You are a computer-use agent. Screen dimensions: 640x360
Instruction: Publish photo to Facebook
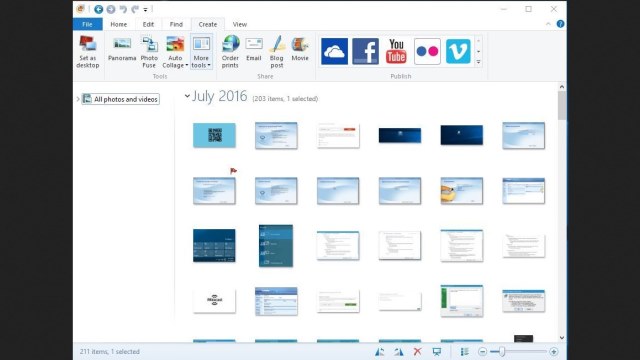pyautogui.click(x=365, y=51)
